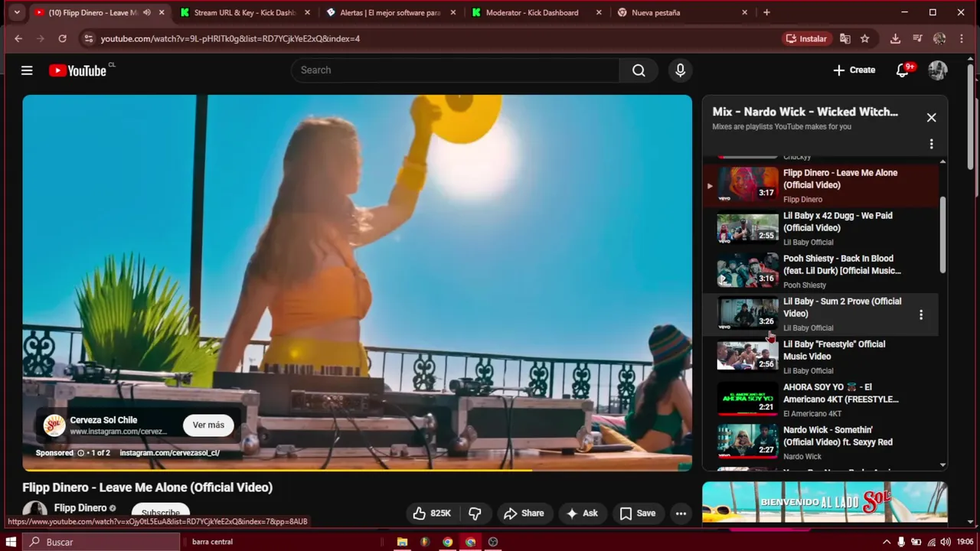Open Chrome profile avatar
Screen dimensions: 980x551
point(939,39)
